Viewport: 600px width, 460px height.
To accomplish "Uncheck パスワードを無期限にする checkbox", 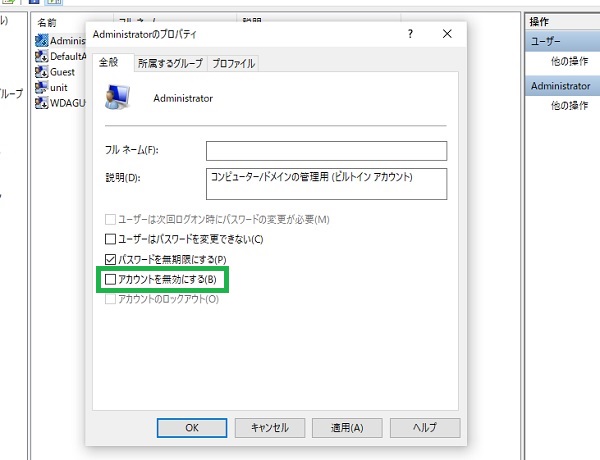I will [x=110, y=259].
